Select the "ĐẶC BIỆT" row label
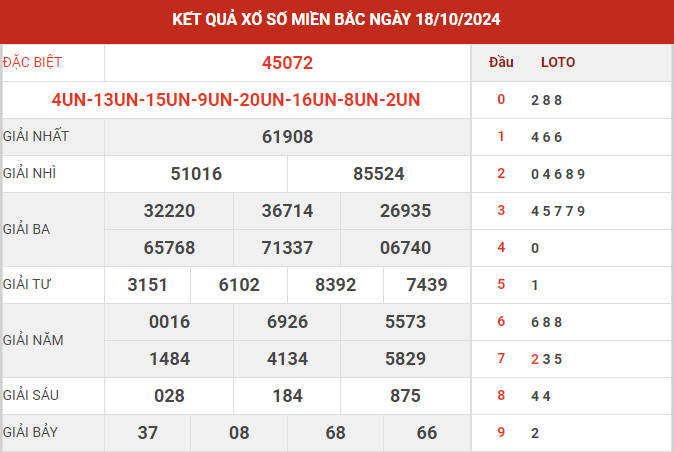The height and width of the screenshot is (452, 674). pos(32,62)
